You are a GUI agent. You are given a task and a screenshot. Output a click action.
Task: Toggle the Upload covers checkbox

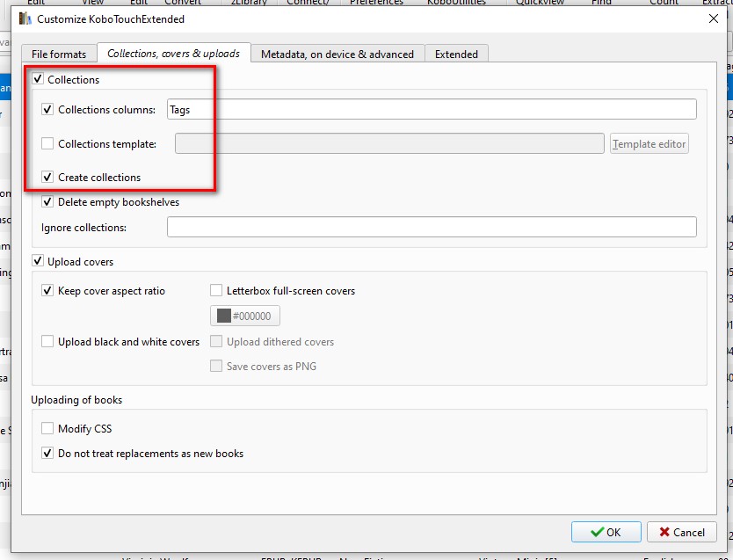click(x=38, y=261)
